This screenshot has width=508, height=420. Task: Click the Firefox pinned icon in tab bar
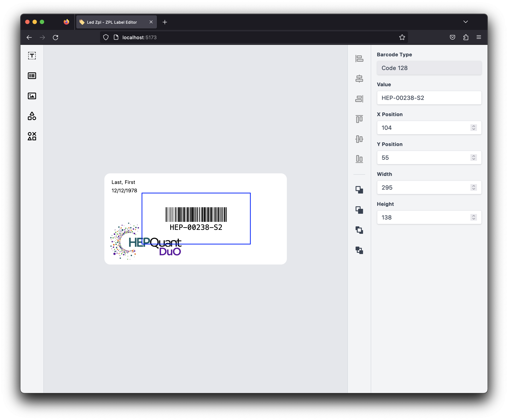(66, 22)
